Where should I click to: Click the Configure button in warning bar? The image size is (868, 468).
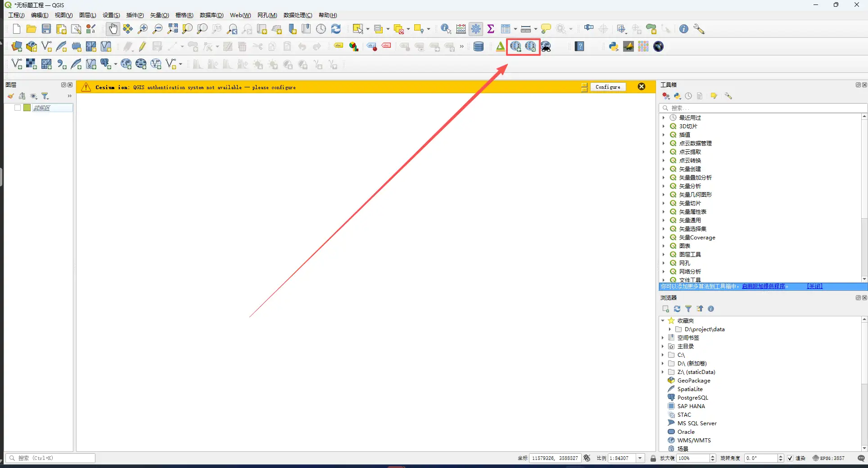(607, 87)
